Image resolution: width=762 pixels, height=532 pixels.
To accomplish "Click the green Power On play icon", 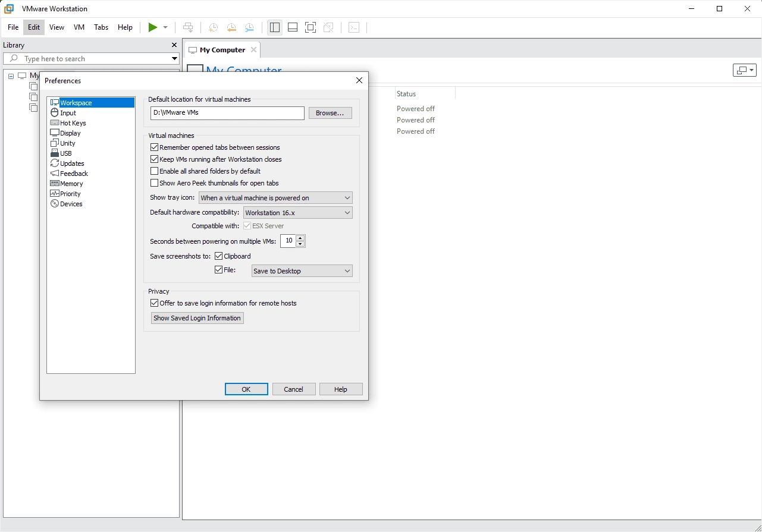I will 153,27.
